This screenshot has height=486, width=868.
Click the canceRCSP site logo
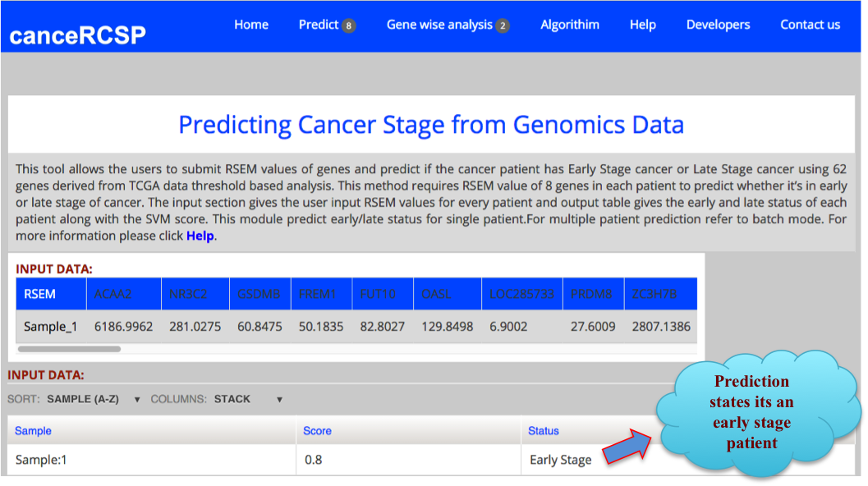coord(77,35)
